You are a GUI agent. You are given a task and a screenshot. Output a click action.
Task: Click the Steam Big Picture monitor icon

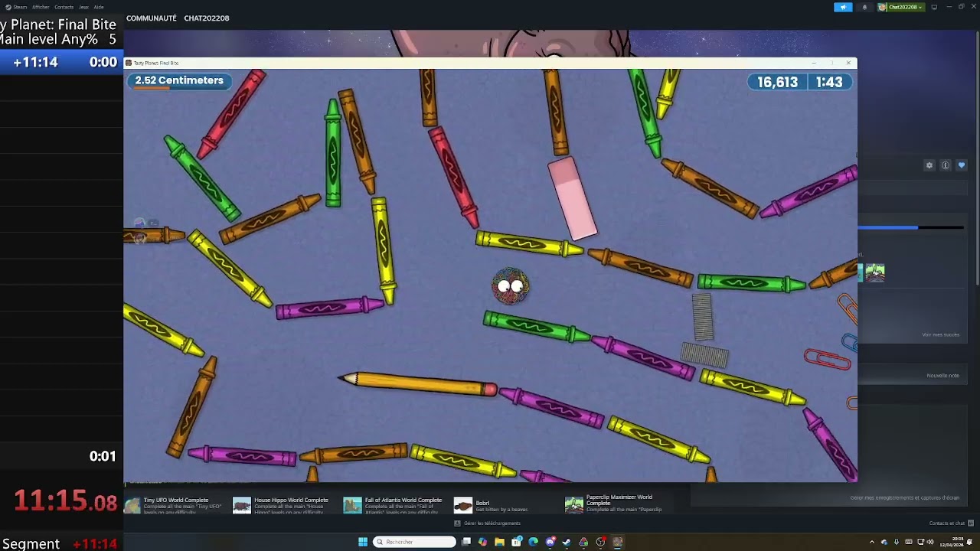coord(934,7)
